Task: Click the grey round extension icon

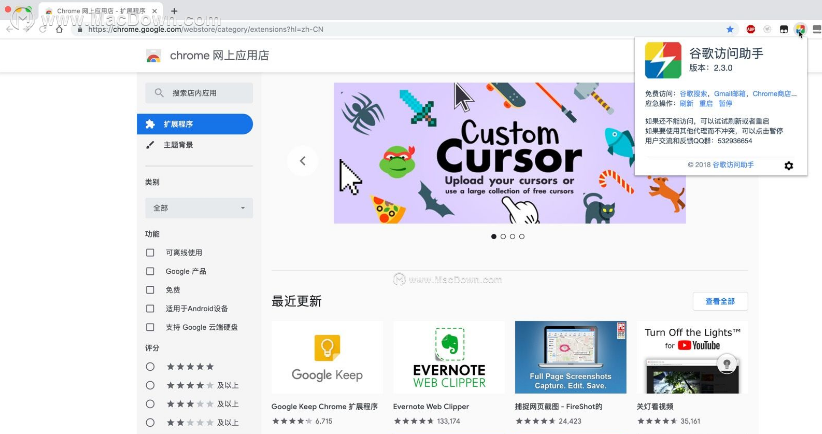Action: (767, 29)
